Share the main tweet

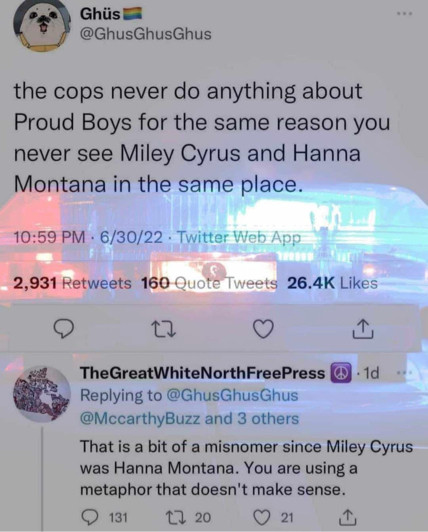click(363, 328)
